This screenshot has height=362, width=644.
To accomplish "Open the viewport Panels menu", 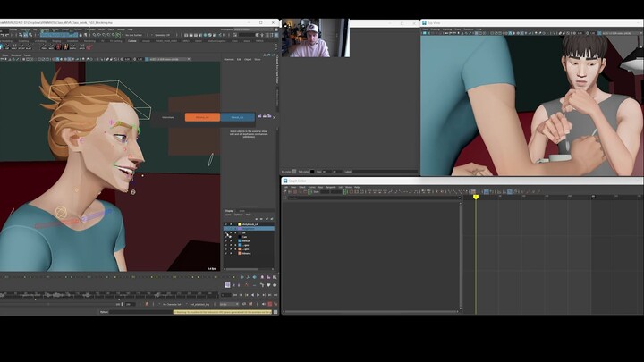I will 27,55.
